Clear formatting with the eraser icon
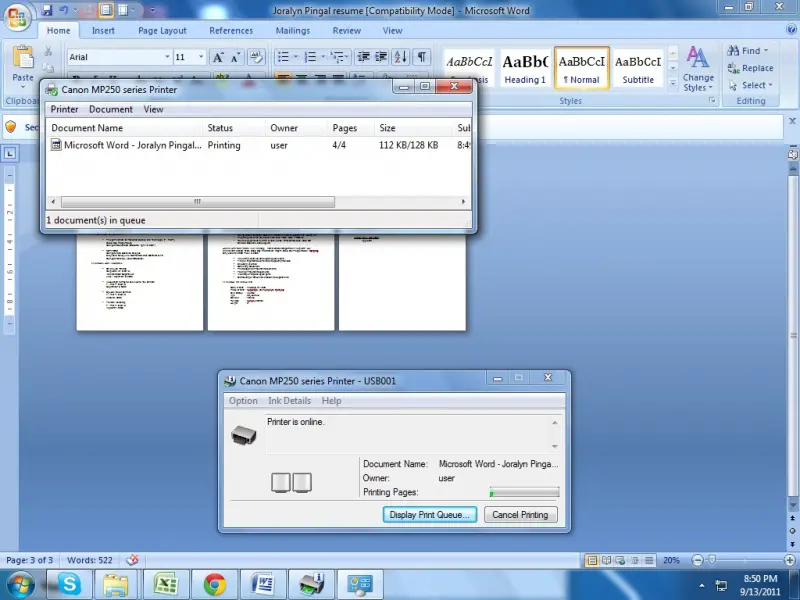Image resolution: width=800 pixels, height=600 pixels. click(x=256, y=57)
